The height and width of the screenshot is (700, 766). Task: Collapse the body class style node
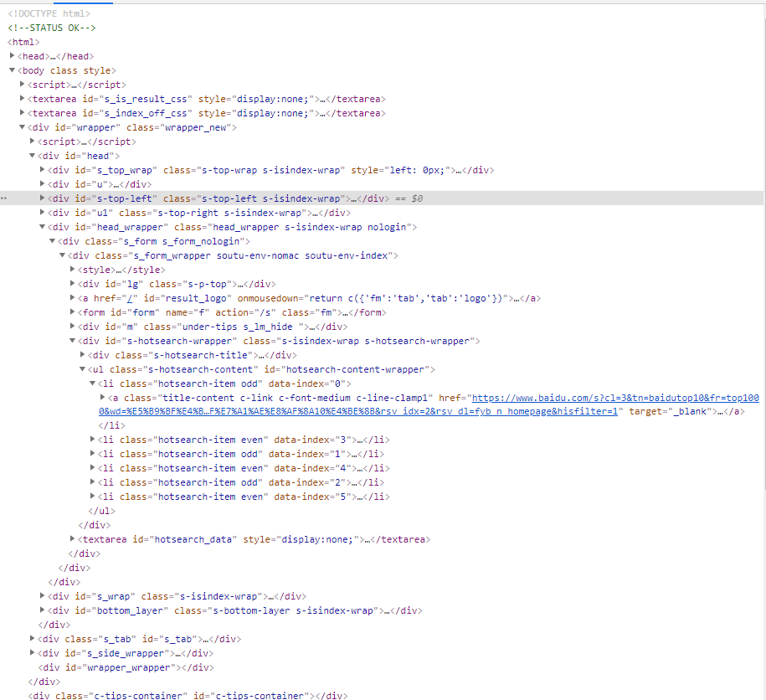(13, 69)
